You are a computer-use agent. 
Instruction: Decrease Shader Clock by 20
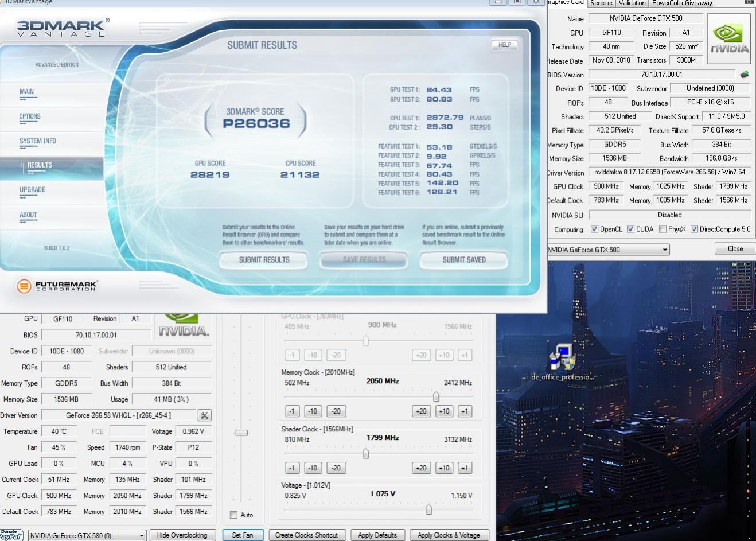336,468
